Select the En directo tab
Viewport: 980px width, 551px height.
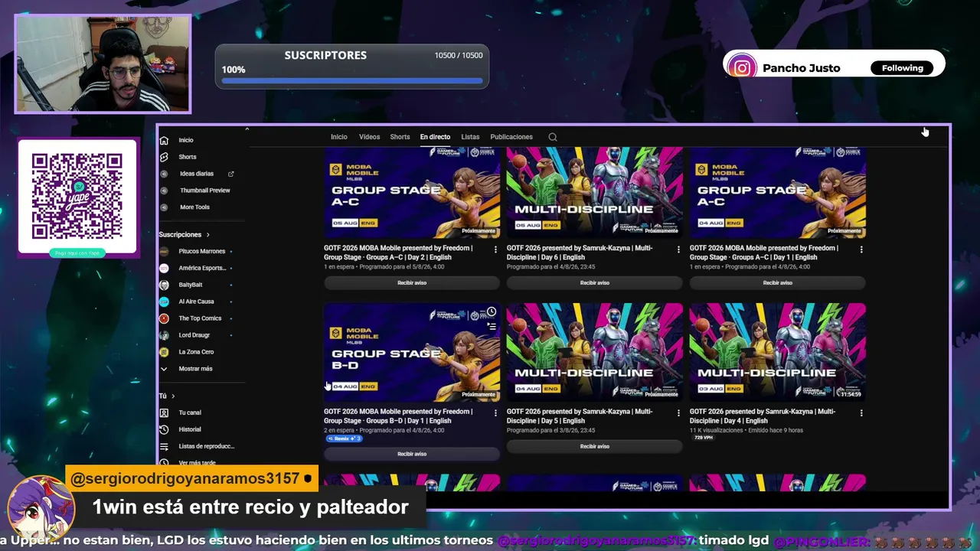(435, 137)
